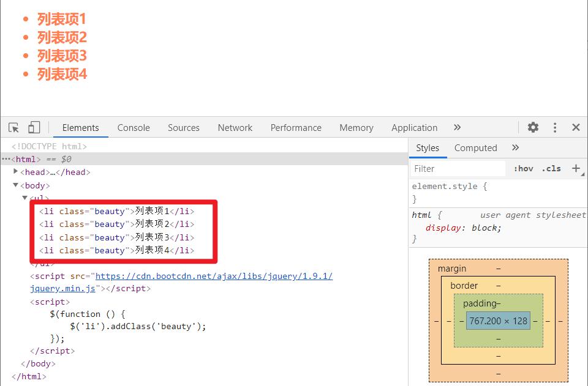Click the plus icon to add style rule

576,168
